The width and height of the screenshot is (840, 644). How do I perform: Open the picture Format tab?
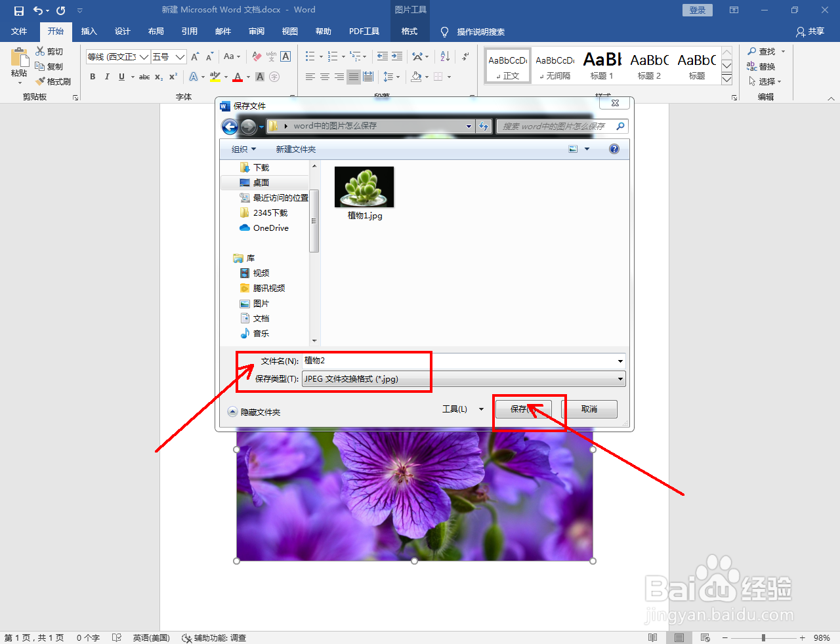coord(409,31)
